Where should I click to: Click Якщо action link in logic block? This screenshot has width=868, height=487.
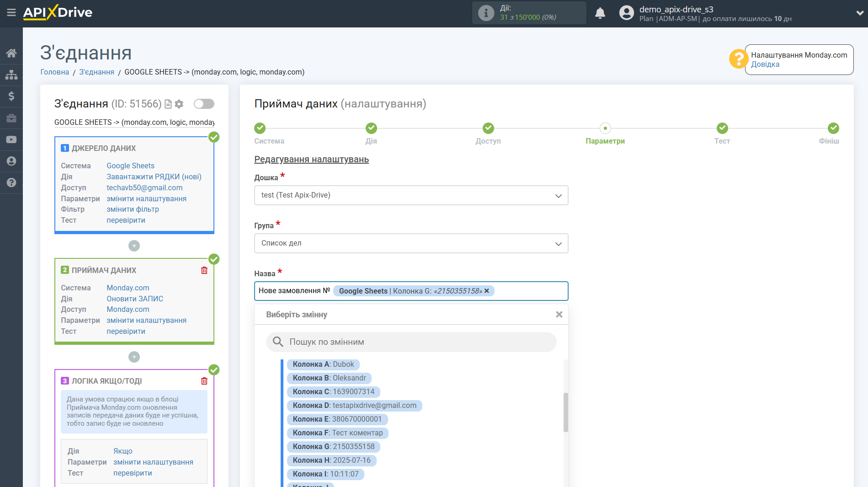pyautogui.click(x=123, y=451)
